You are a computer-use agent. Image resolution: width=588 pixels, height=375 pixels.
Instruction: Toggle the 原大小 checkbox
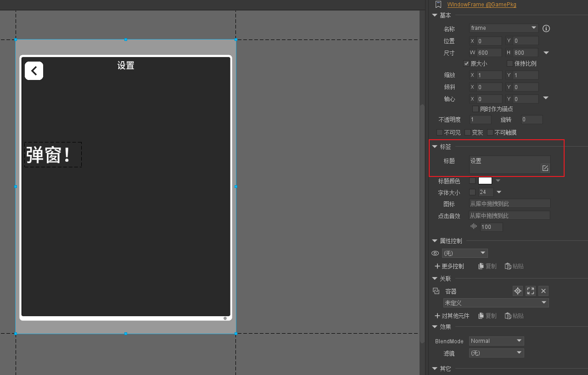pyautogui.click(x=467, y=63)
